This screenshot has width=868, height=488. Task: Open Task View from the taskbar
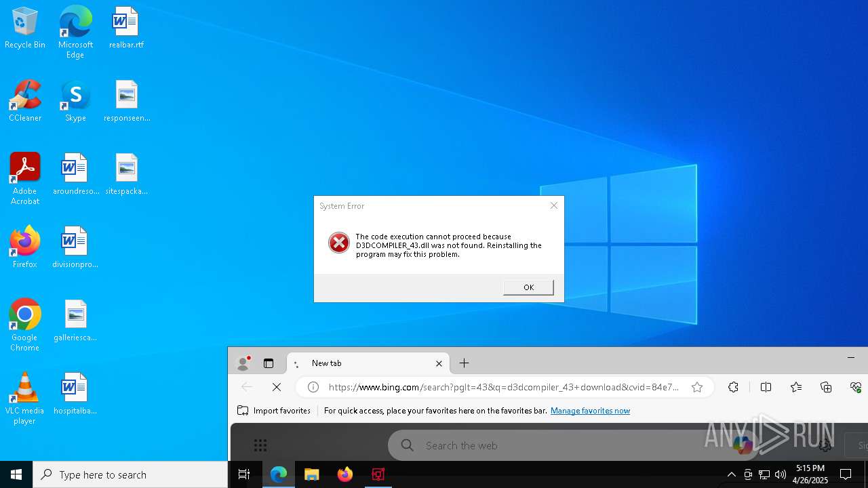pos(244,474)
